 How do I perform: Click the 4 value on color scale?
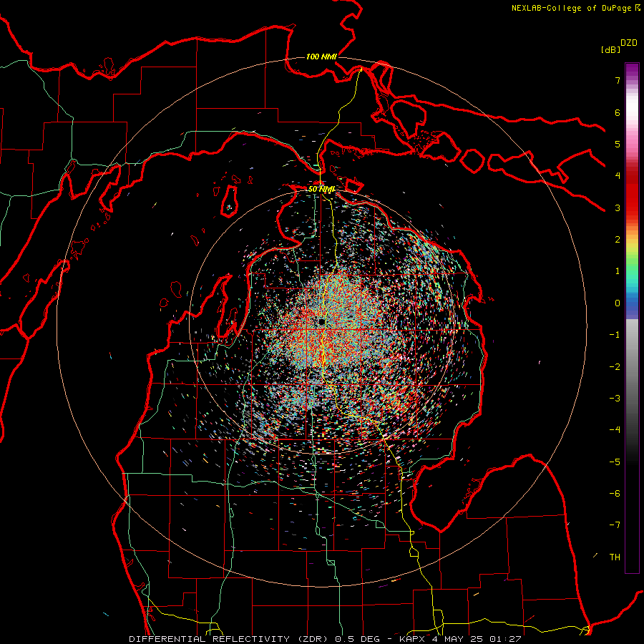[618, 176]
